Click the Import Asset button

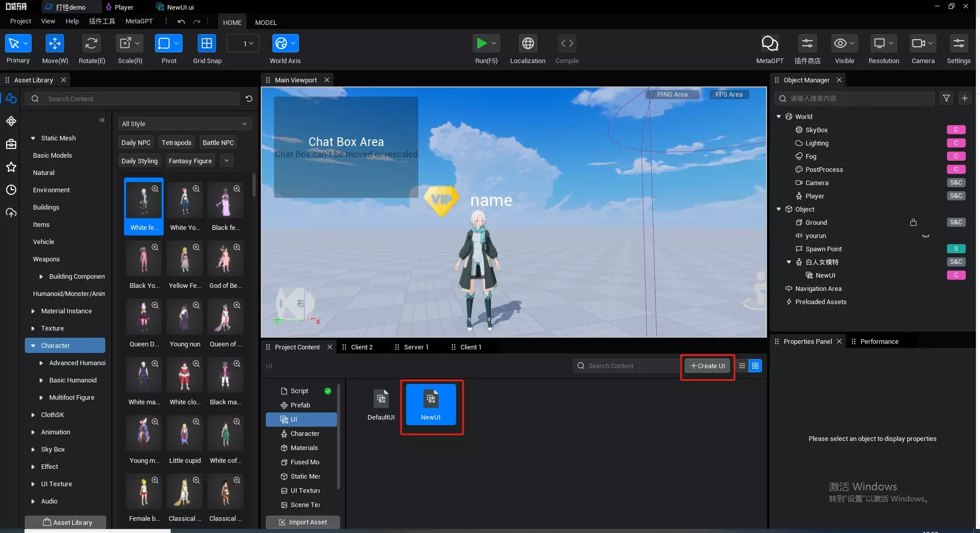pyautogui.click(x=303, y=522)
